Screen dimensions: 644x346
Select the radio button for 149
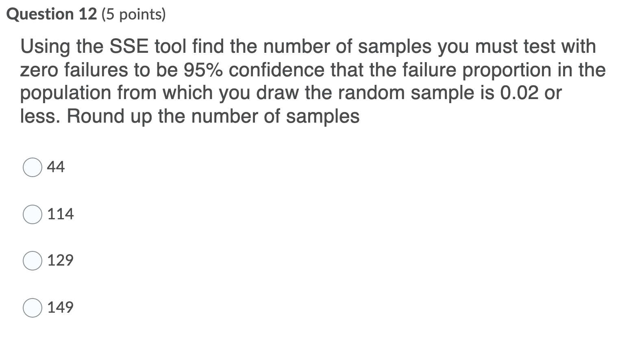[33, 308]
